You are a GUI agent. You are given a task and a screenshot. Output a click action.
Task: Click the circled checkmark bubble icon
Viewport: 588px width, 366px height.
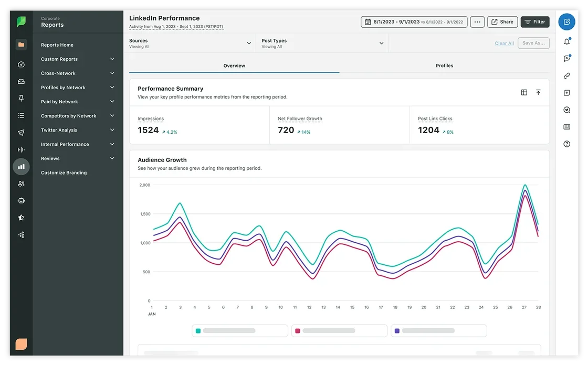(566, 110)
